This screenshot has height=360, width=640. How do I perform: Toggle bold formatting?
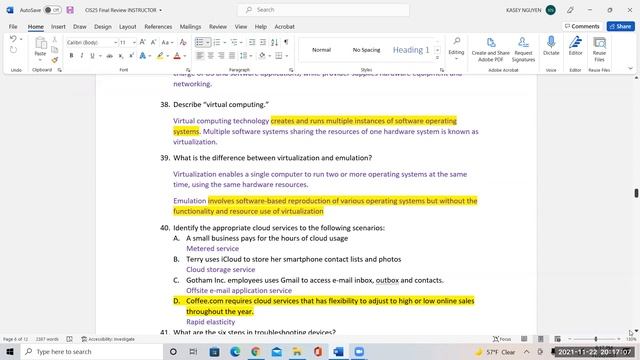[71, 56]
